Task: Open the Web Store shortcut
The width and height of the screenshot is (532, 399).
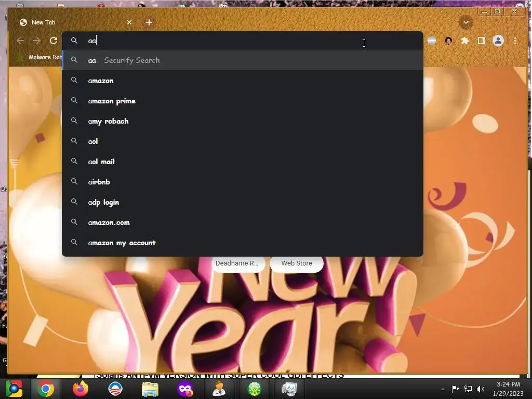Action: pos(296,263)
